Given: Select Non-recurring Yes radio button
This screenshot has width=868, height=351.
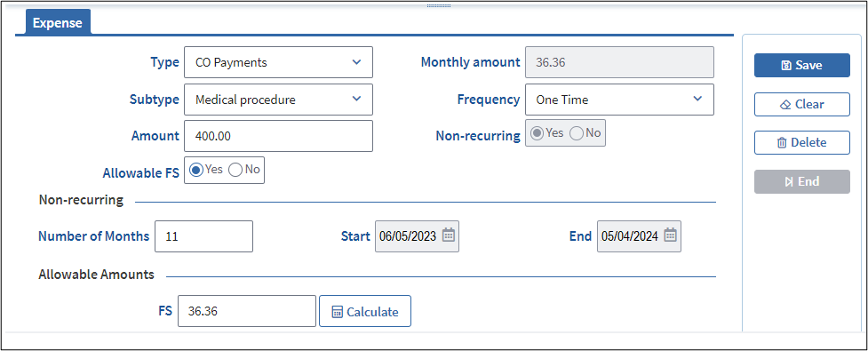Looking at the screenshot, I should tap(537, 133).
